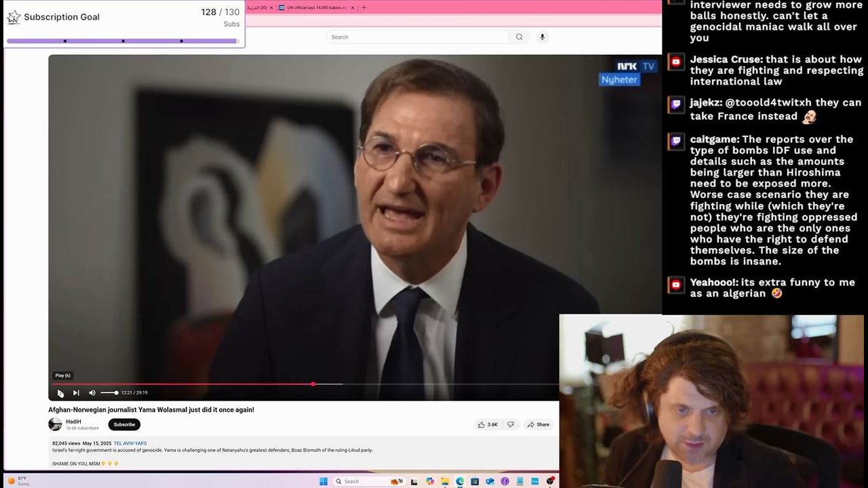The image size is (868, 488).
Task: Click the play button in the video player
Action: 60,393
